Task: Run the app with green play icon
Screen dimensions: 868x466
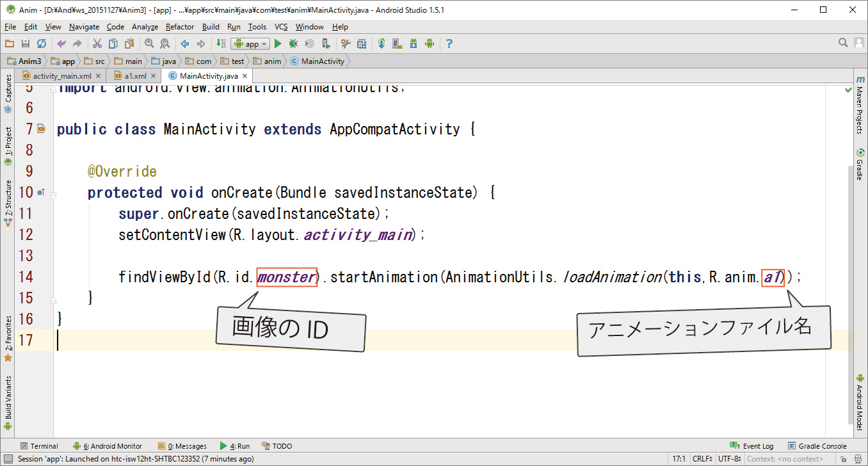Action: coord(278,44)
